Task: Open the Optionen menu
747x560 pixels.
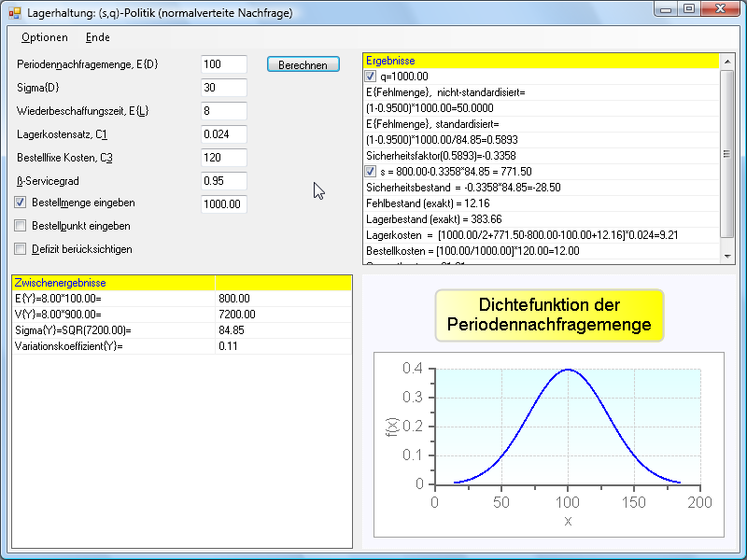Action: point(44,37)
